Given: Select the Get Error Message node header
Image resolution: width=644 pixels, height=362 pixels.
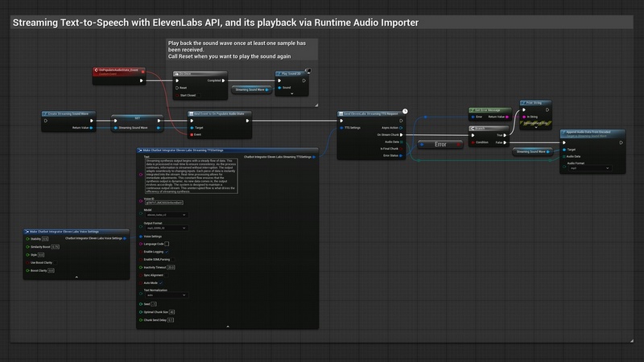Looking at the screenshot, I should tap(489, 109).
